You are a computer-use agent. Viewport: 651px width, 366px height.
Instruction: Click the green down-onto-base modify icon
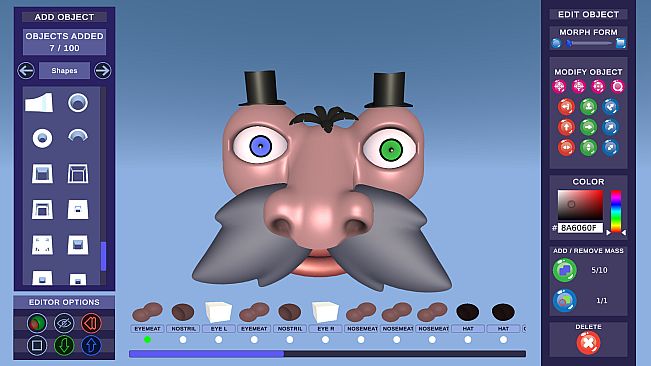tap(589, 107)
